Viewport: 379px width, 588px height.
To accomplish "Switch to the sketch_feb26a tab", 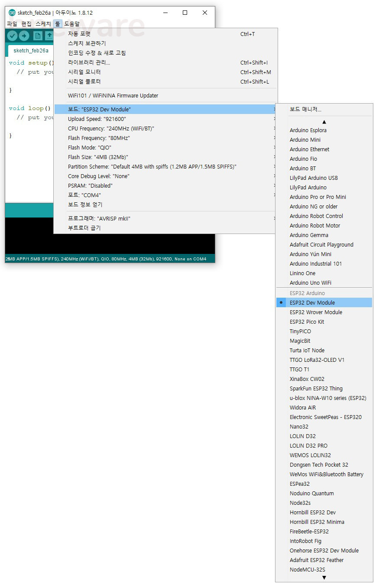I will 31,50.
